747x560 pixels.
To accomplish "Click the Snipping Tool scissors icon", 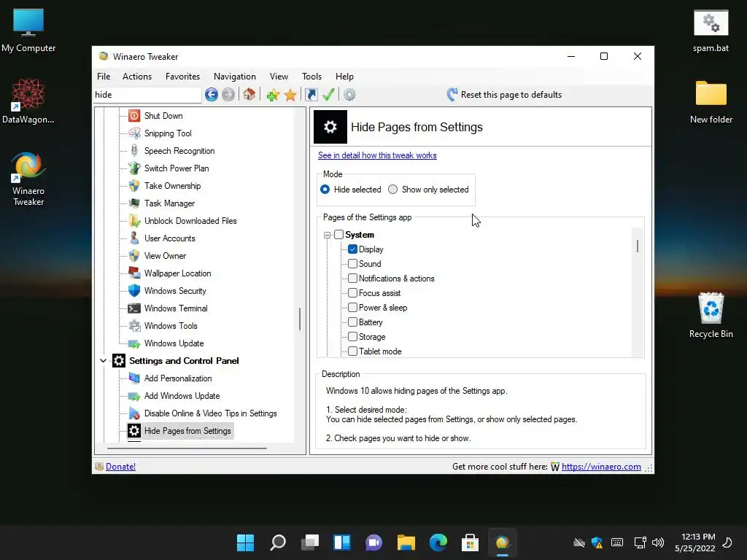I will (x=134, y=133).
